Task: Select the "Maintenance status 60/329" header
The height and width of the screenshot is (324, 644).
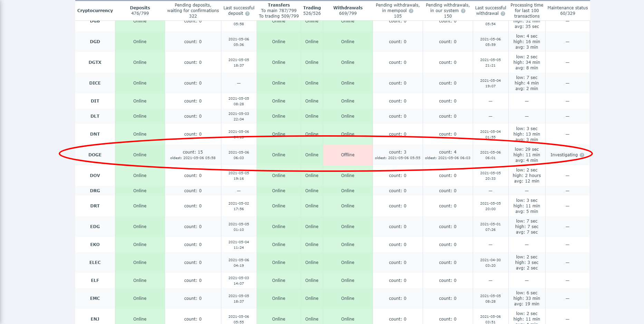Action: pyautogui.click(x=567, y=11)
